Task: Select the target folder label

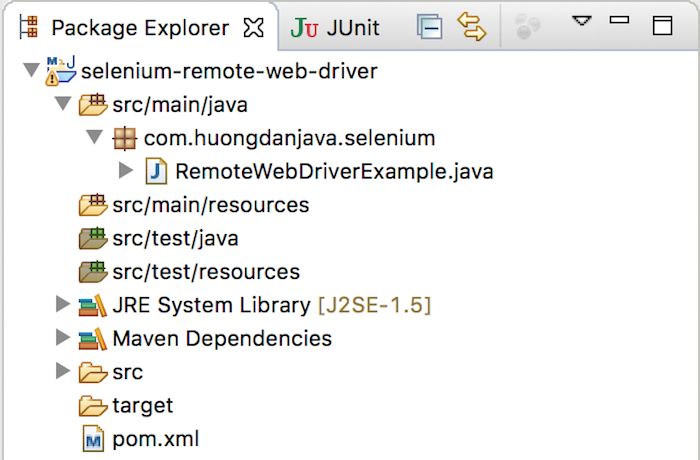Action: tap(143, 406)
